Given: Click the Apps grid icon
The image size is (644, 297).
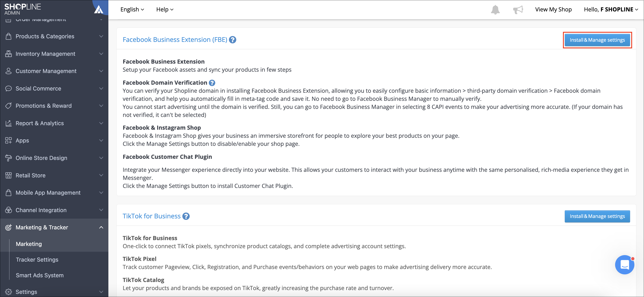Looking at the screenshot, I should tap(9, 140).
